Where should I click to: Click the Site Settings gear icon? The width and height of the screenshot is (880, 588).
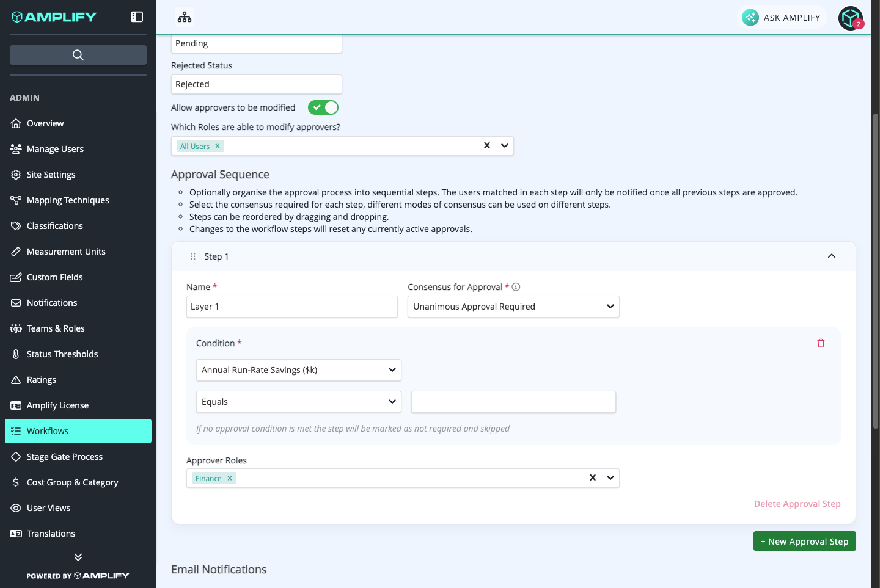point(16,175)
